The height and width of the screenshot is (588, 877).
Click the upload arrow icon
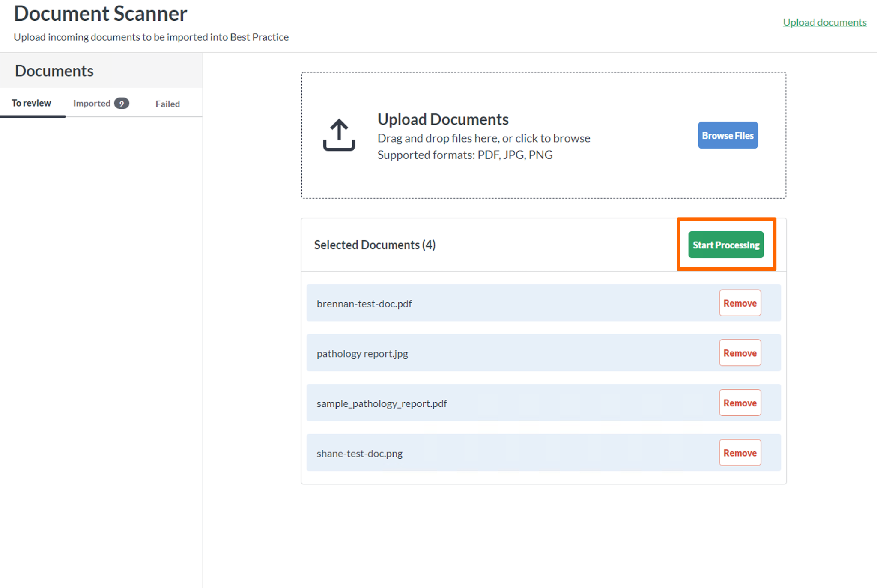(339, 134)
